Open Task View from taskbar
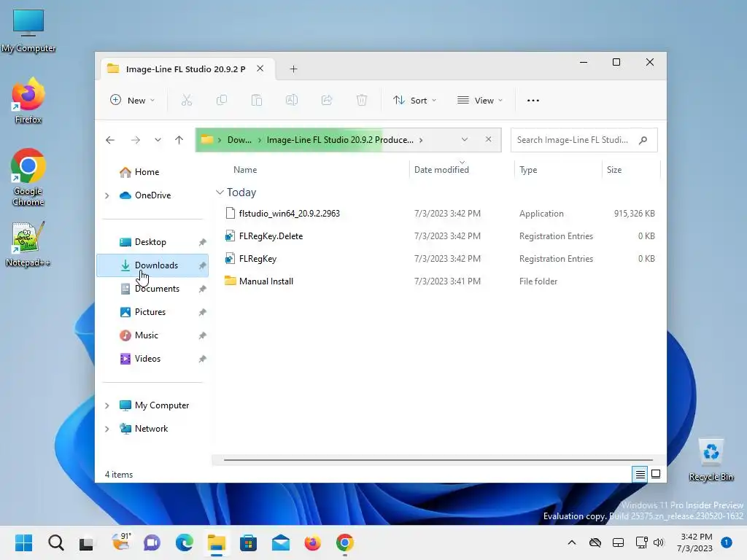 point(88,542)
